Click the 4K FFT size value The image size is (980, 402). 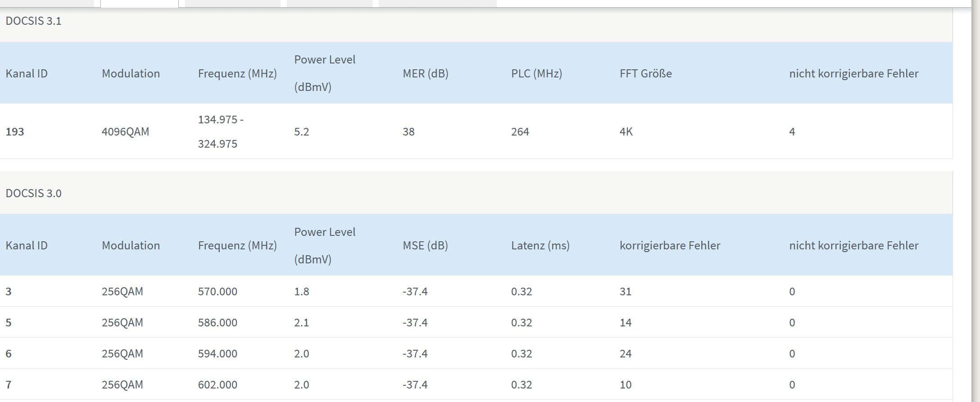(626, 132)
